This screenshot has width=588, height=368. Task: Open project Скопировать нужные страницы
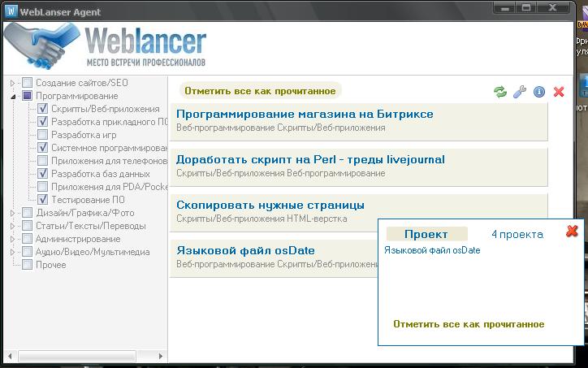coord(270,206)
